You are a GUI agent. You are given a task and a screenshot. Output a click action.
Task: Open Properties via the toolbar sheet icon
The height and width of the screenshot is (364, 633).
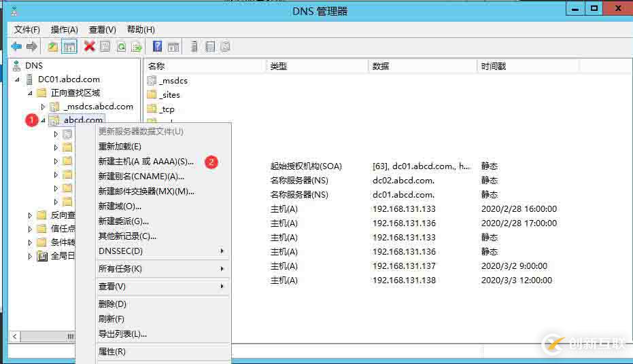[105, 47]
